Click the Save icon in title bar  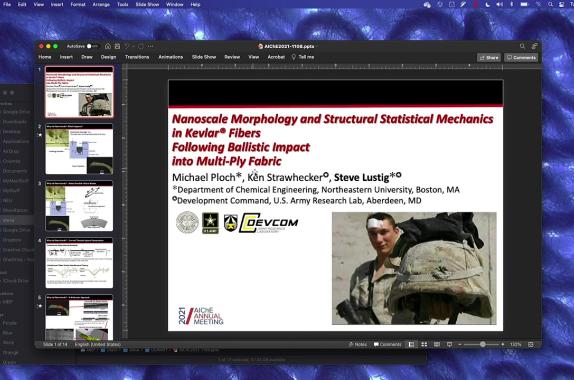(x=117, y=46)
